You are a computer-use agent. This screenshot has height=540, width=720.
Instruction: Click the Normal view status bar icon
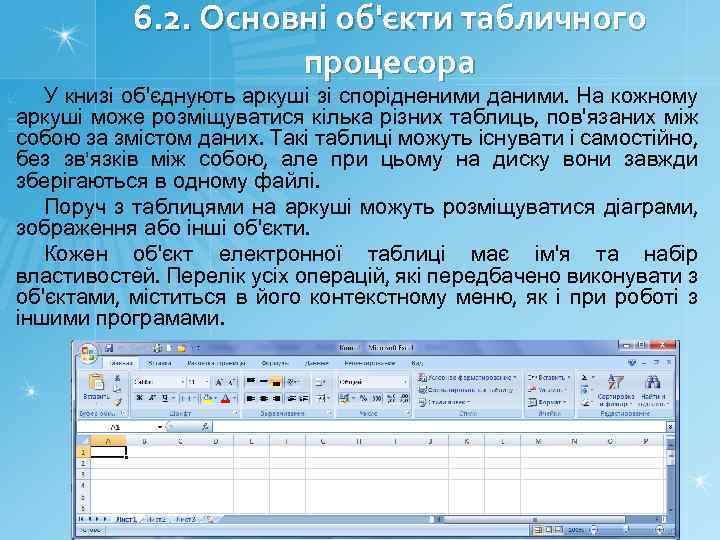(539, 530)
